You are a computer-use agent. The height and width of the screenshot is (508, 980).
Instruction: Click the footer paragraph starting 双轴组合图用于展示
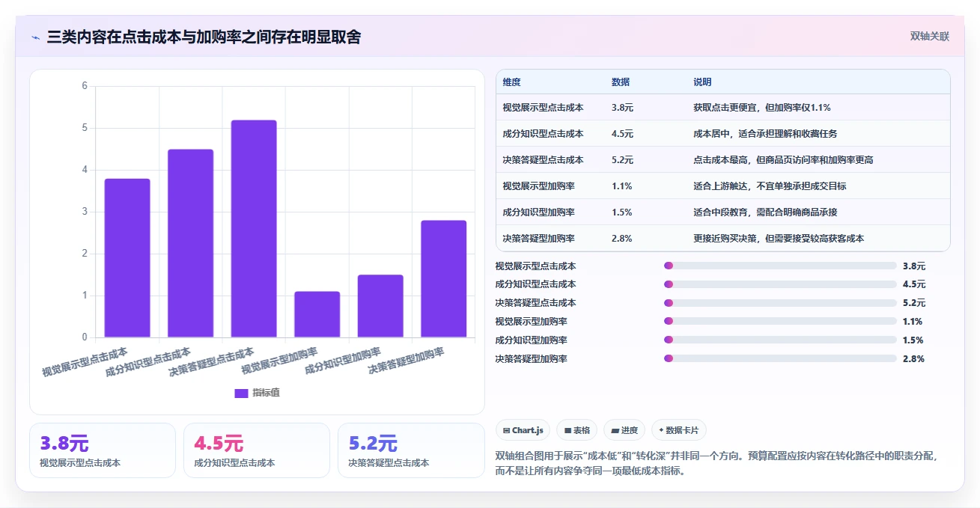pos(716,463)
